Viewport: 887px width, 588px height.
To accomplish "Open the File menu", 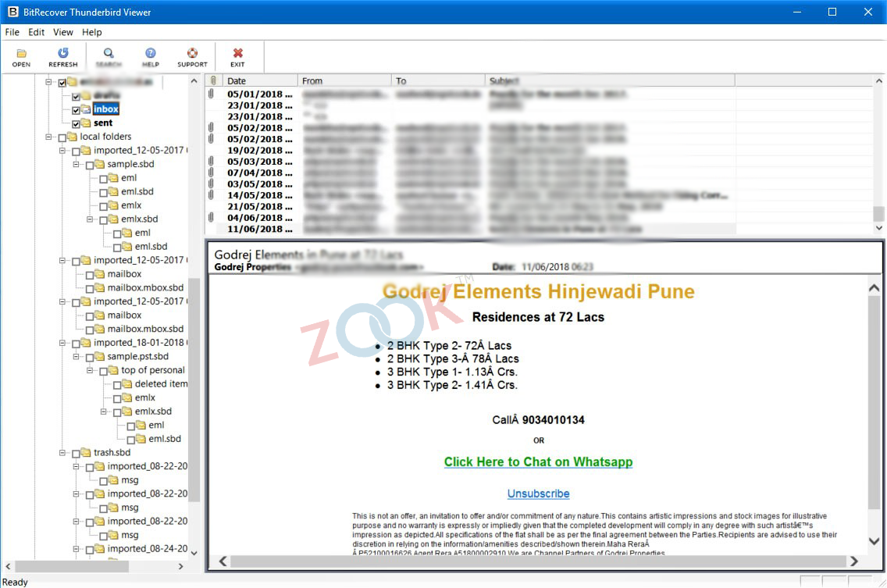I will [x=12, y=32].
